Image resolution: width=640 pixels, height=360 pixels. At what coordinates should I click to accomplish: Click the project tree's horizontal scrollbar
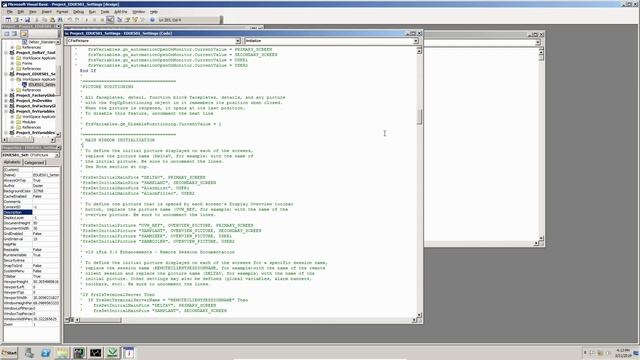point(28,140)
